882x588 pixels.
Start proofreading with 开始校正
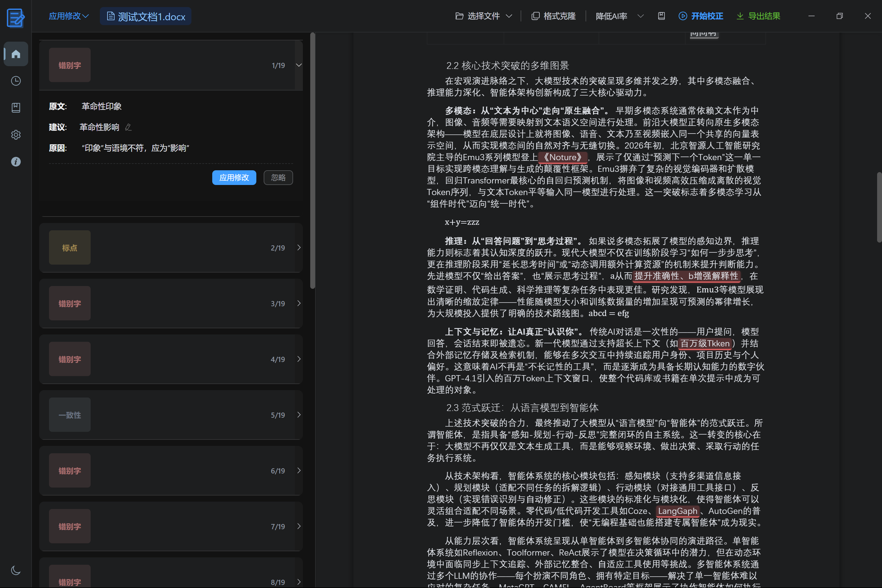(x=701, y=16)
